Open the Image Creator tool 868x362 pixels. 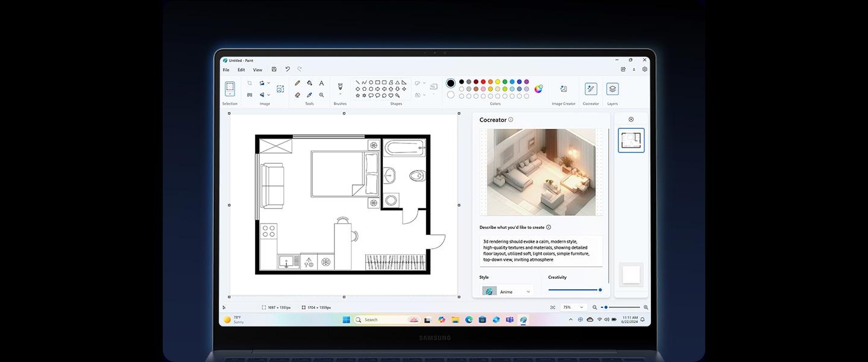[564, 89]
